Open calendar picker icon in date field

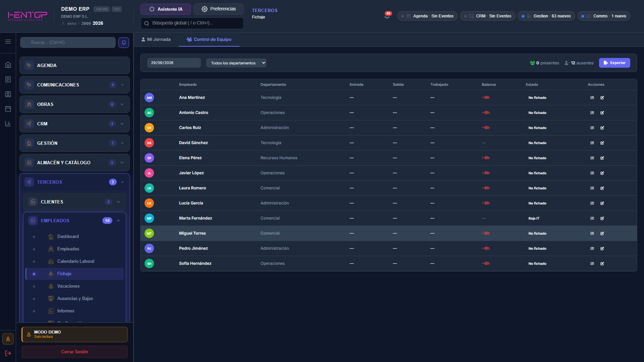[195, 63]
